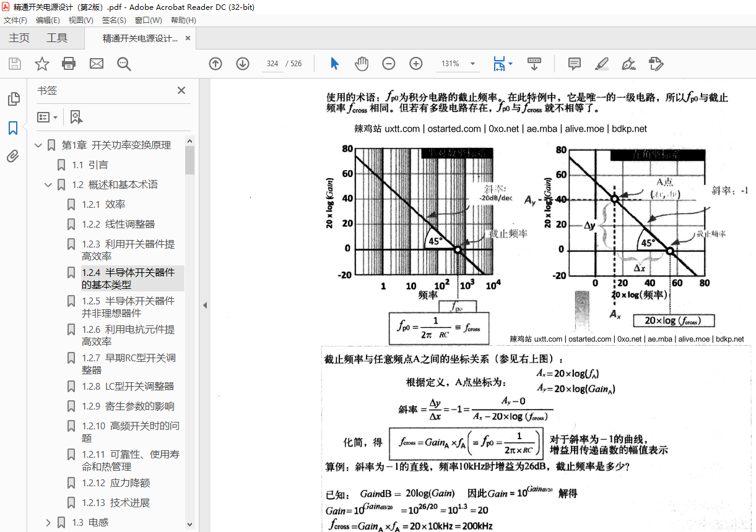Jump to bookmark 1.2.7 早期RC型开关调整器
Image resolution: width=756 pixels, height=532 pixels.
128,364
